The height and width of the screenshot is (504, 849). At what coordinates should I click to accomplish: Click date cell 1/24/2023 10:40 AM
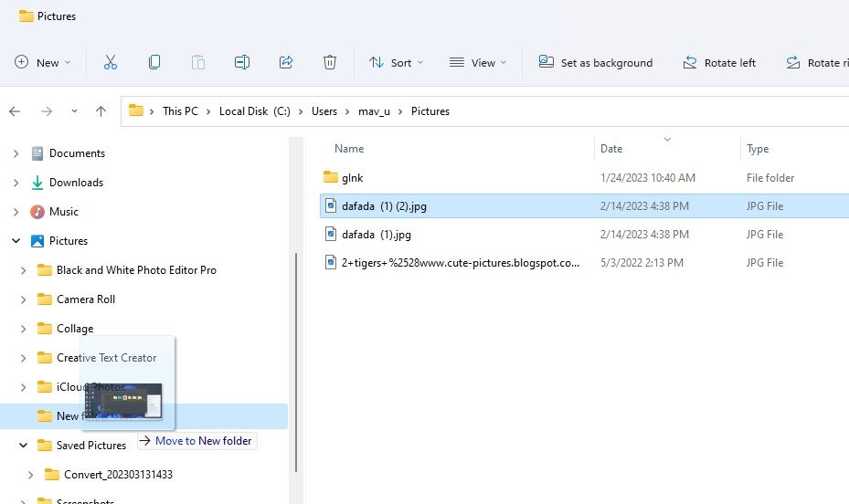648,178
